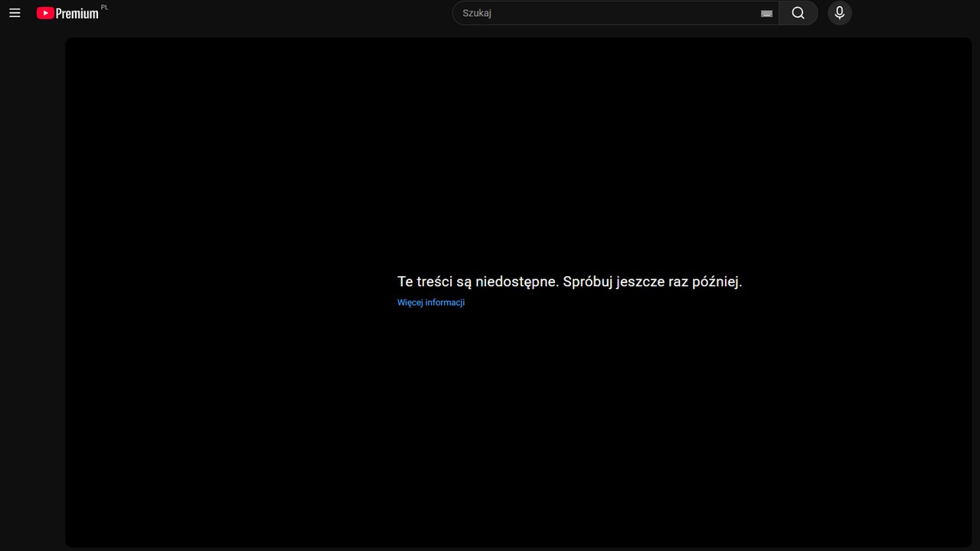The height and width of the screenshot is (551, 980).
Task: Expand the navigation guide from header
Action: point(15,13)
